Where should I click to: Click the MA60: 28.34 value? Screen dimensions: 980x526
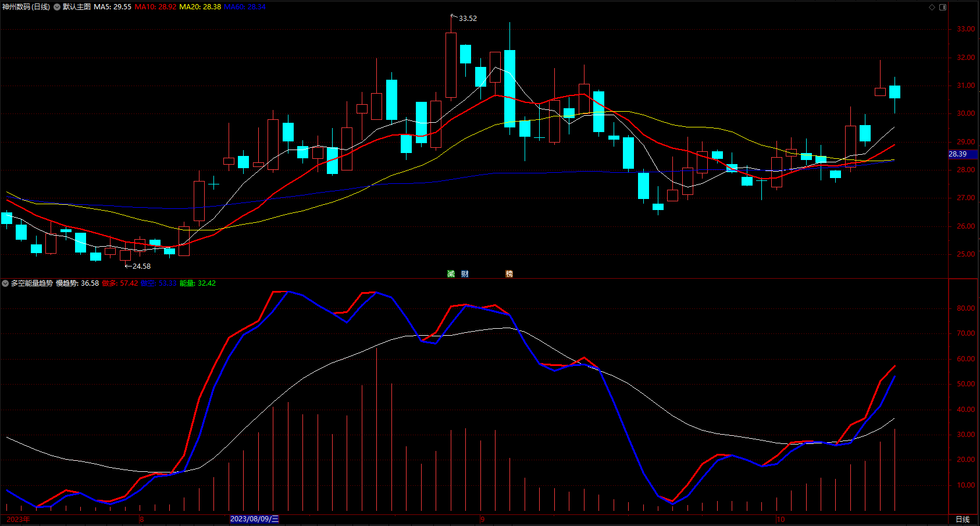(245, 7)
